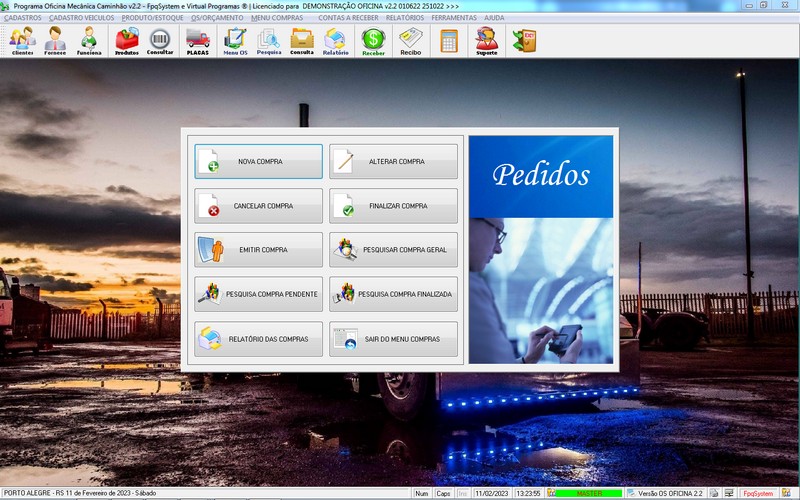Open the Fornece suppliers icon
This screenshot has width=800, height=500.
coord(55,41)
